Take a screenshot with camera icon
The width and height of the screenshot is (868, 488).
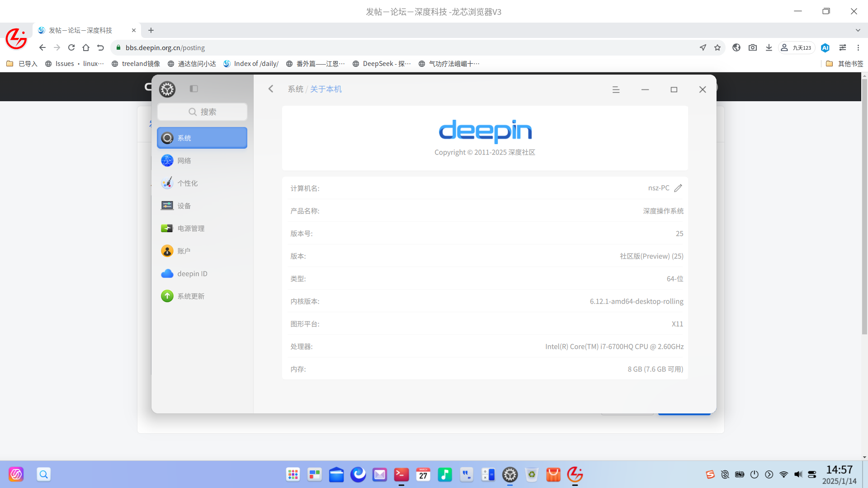pos(753,47)
